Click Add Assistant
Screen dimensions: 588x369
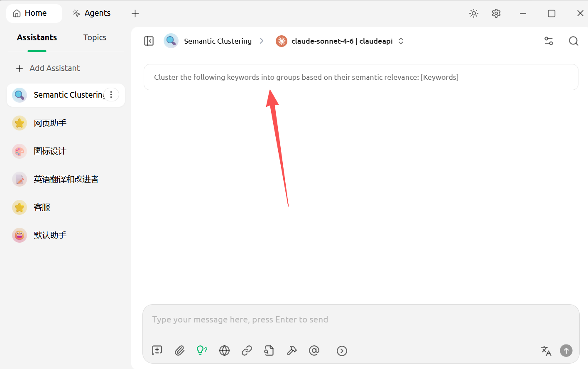(48, 68)
